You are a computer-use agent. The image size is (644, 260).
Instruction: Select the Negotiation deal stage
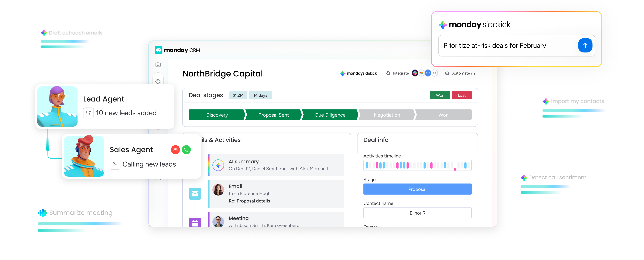[387, 115]
